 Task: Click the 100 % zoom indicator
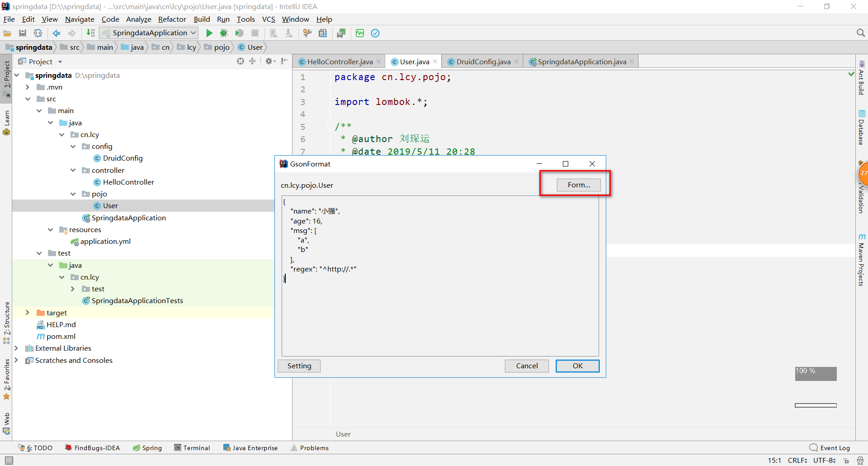click(816, 373)
